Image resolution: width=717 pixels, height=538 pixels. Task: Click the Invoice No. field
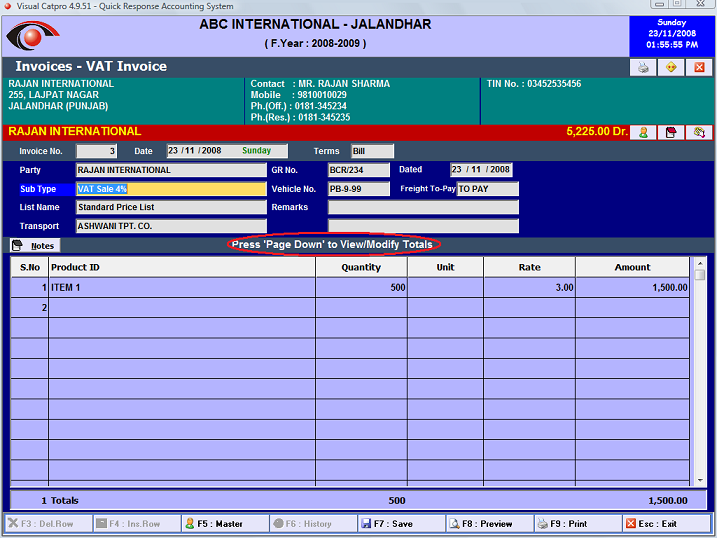pyautogui.click(x=96, y=151)
